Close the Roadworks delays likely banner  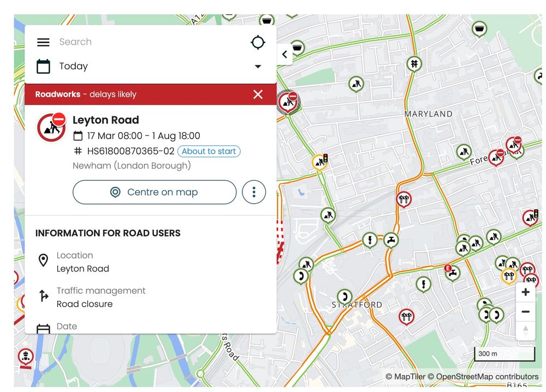tap(258, 94)
